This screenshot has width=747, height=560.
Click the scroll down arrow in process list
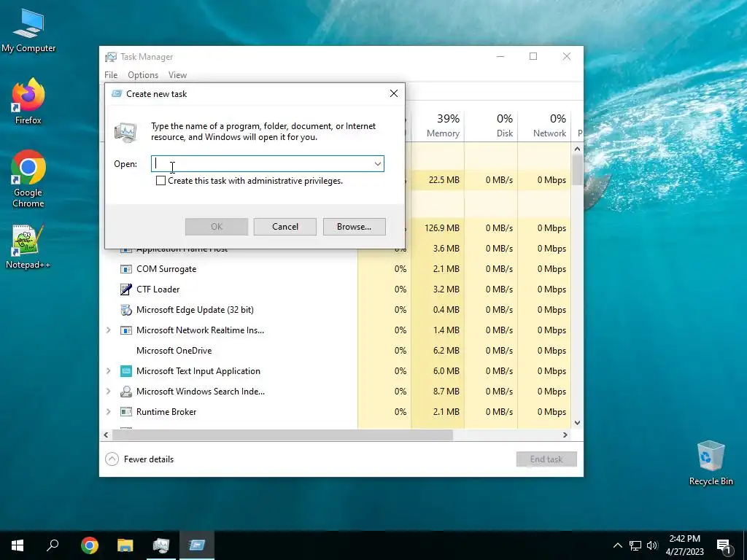577,422
